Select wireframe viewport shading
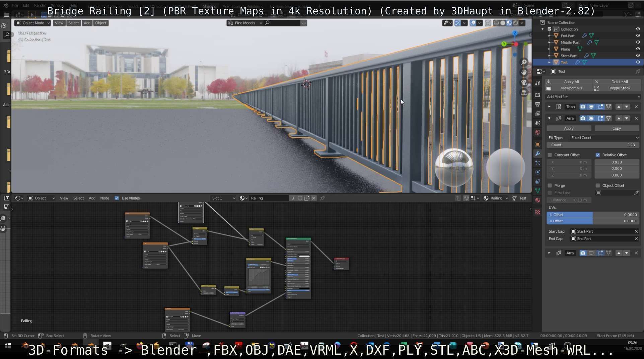 tap(496, 23)
